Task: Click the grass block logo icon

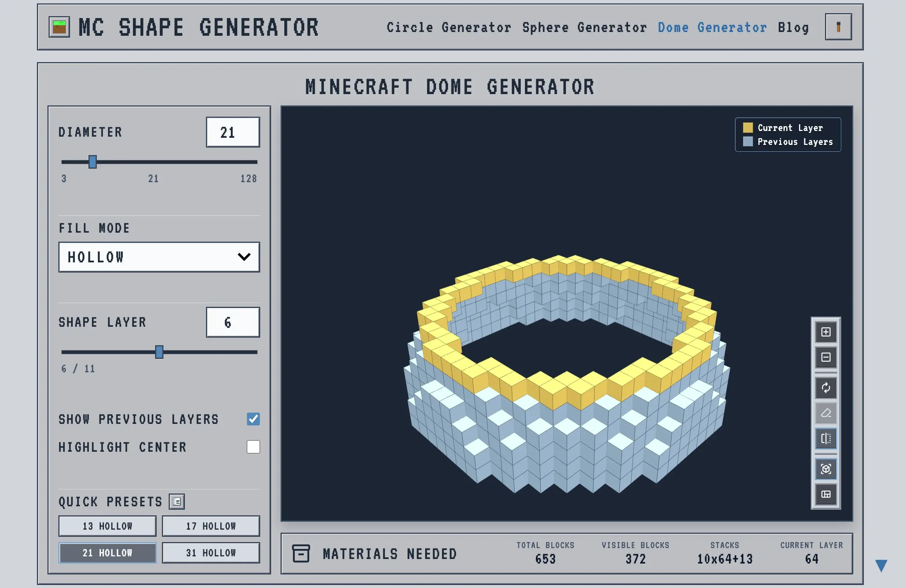Action: 59,27
